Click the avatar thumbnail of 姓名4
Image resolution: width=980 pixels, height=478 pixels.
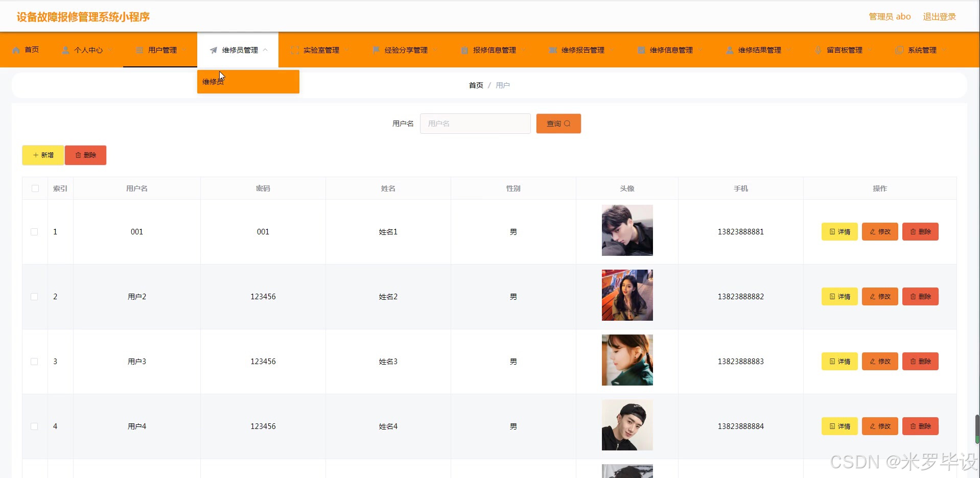[627, 425]
